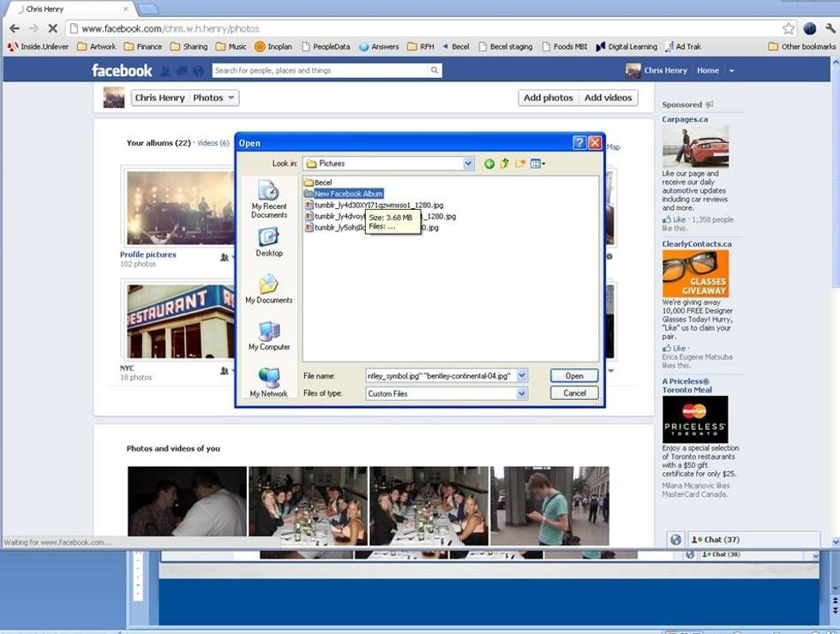
Task: Open Music bookmarks folder
Action: coord(231,46)
